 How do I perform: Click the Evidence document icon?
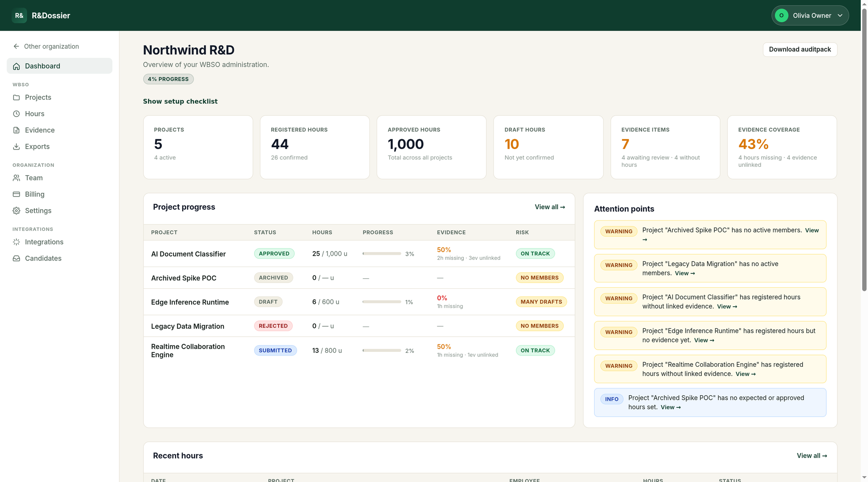(16, 130)
